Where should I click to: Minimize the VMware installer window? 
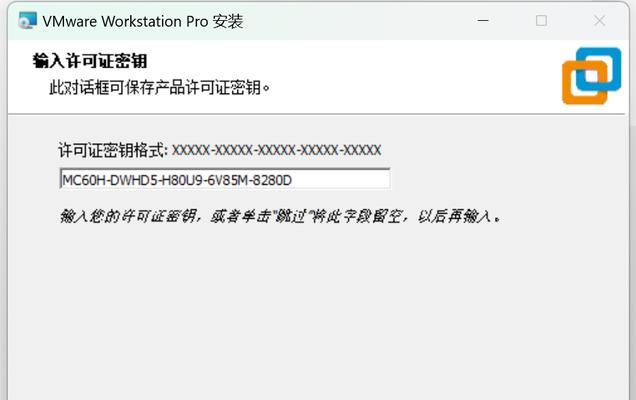483,21
